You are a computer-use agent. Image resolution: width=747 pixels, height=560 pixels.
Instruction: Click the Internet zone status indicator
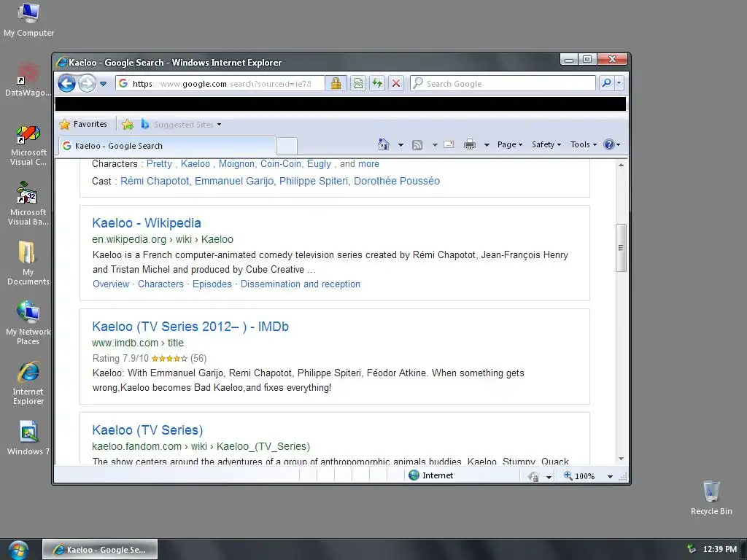[431, 475]
